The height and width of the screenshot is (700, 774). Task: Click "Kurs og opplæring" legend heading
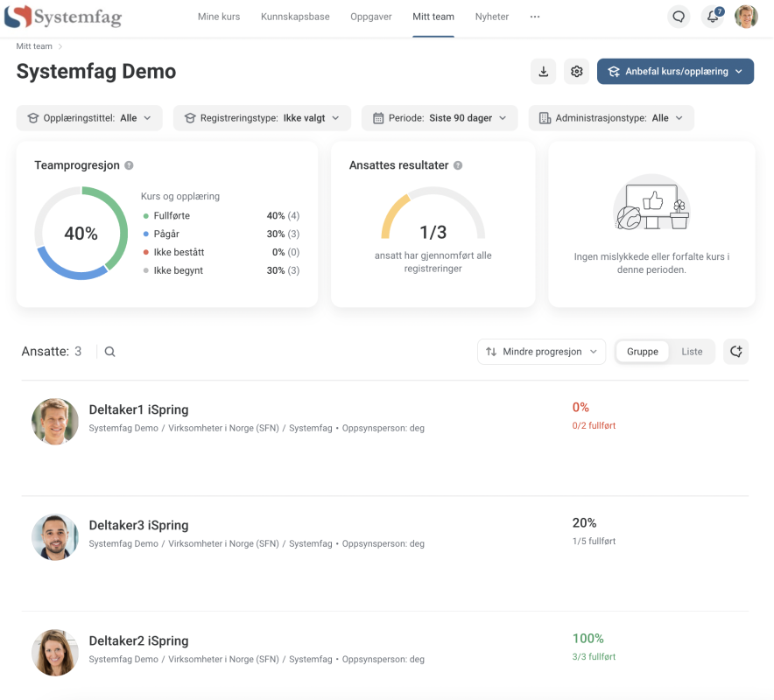tap(180, 196)
